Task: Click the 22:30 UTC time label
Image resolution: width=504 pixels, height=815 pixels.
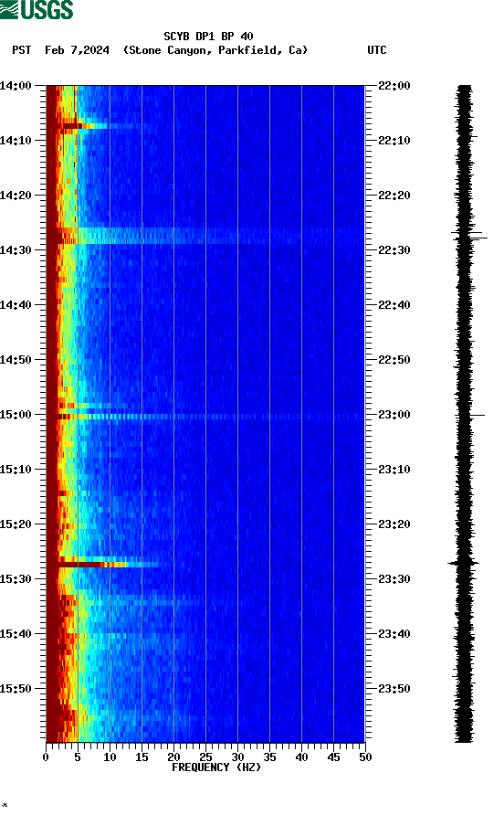Action: pos(394,250)
